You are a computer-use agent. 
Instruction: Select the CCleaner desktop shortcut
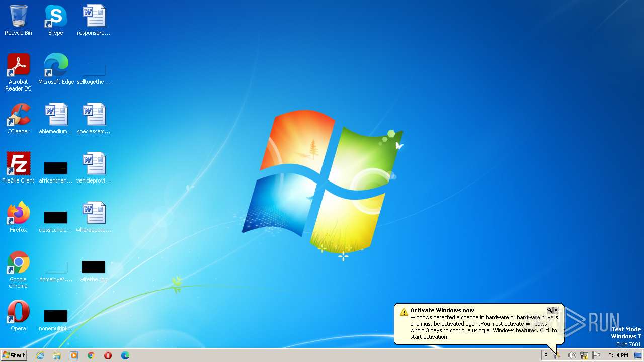[x=18, y=119]
